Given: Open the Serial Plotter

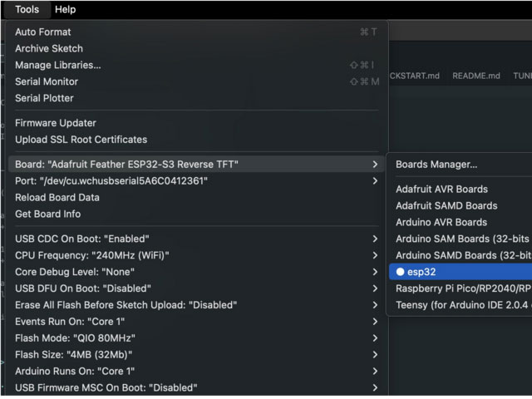Looking at the screenshot, I should 196,98.
